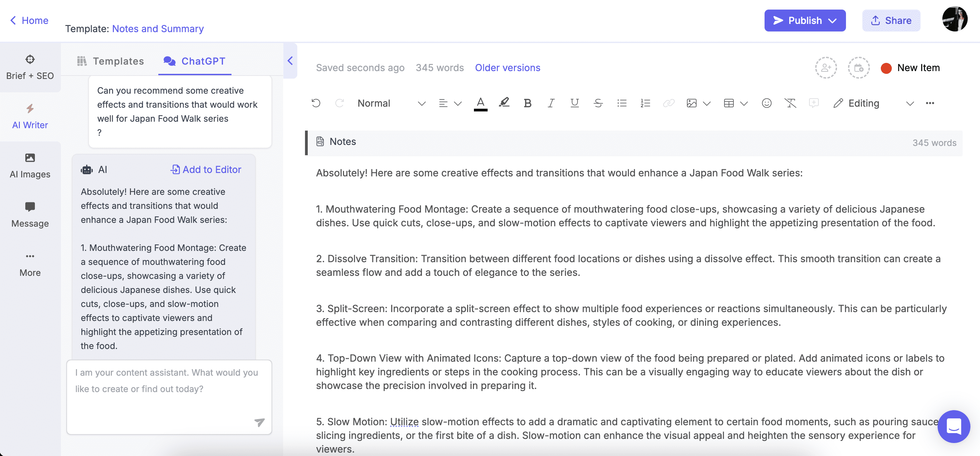Image resolution: width=980 pixels, height=456 pixels.
Task: Click the insert link icon
Action: 668,103
